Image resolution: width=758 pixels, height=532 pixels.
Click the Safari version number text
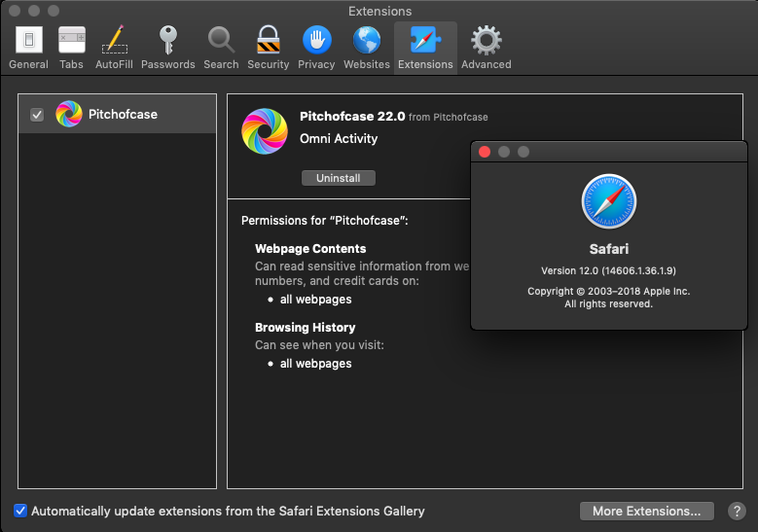pos(609,270)
